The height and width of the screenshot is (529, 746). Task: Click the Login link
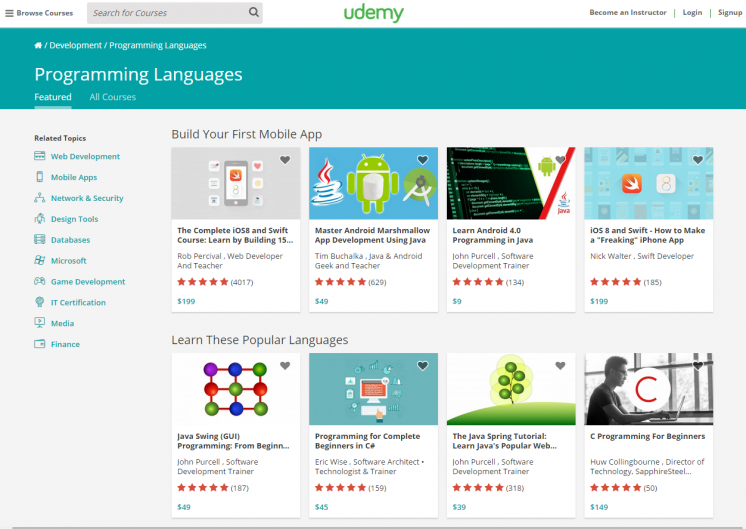[x=692, y=12]
